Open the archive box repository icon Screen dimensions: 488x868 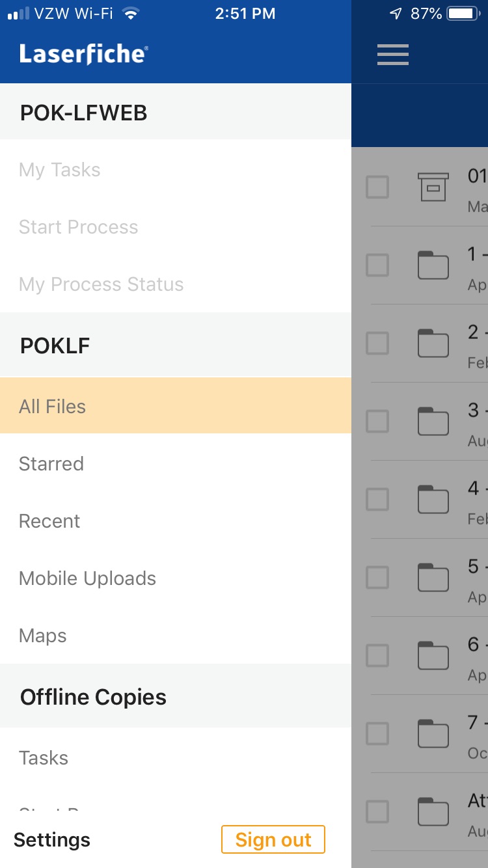tap(433, 187)
